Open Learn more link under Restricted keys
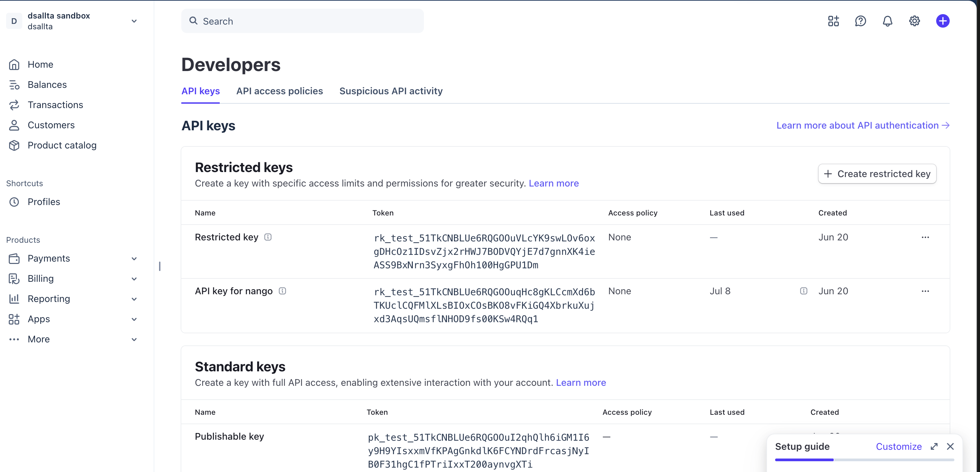Screen dimensions: 980x472 coord(554,183)
